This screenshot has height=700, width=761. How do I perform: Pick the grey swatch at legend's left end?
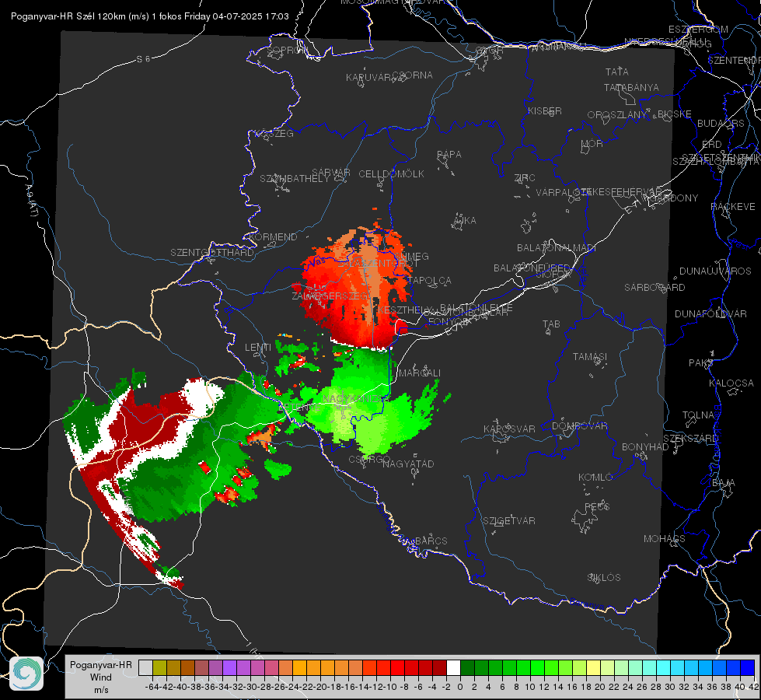tap(145, 667)
